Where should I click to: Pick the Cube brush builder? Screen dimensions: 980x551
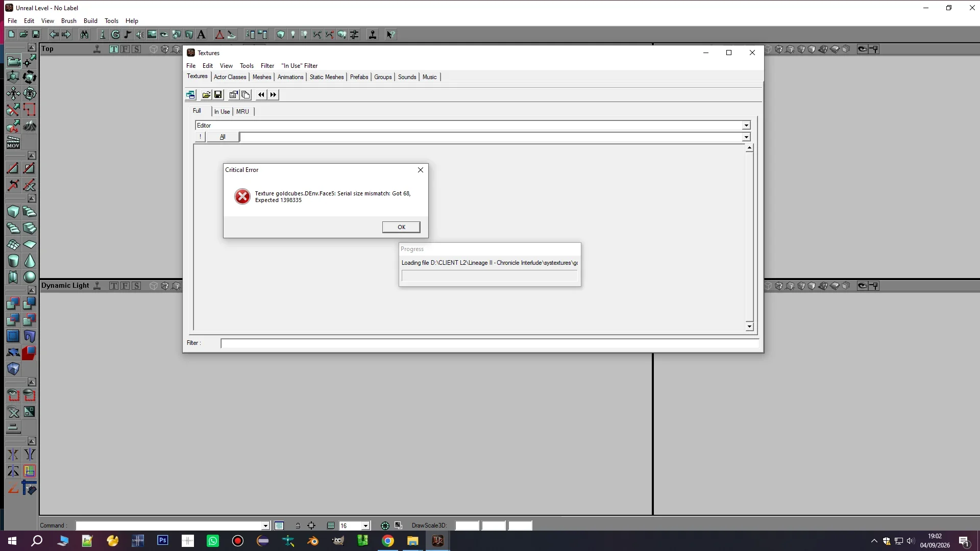pyautogui.click(x=13, y=212)
